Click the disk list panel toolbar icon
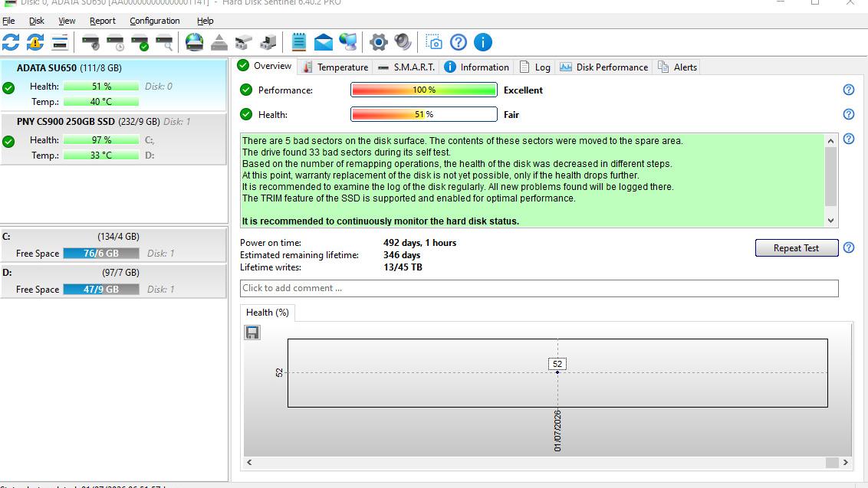Viewport: 868px width, 488px height. 60,42
